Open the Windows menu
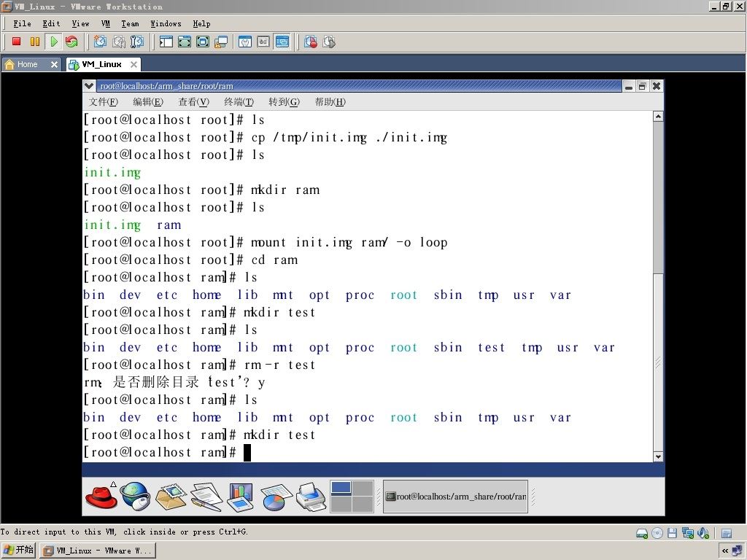 point(166,23)
